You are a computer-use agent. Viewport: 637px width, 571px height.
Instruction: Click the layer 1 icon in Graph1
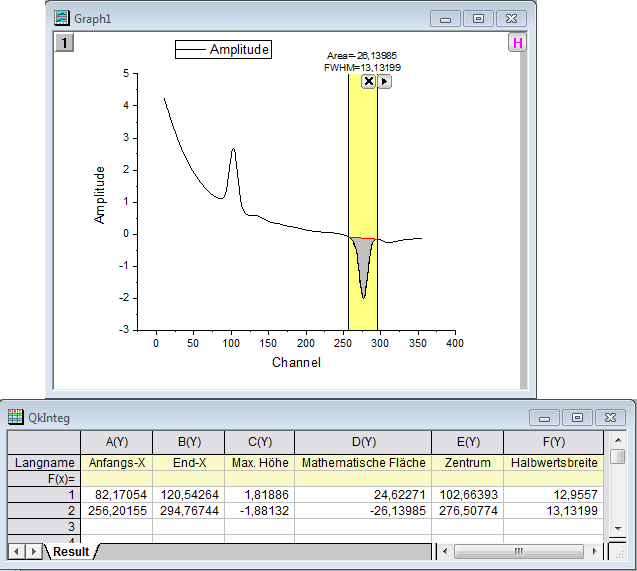point(64,43)
